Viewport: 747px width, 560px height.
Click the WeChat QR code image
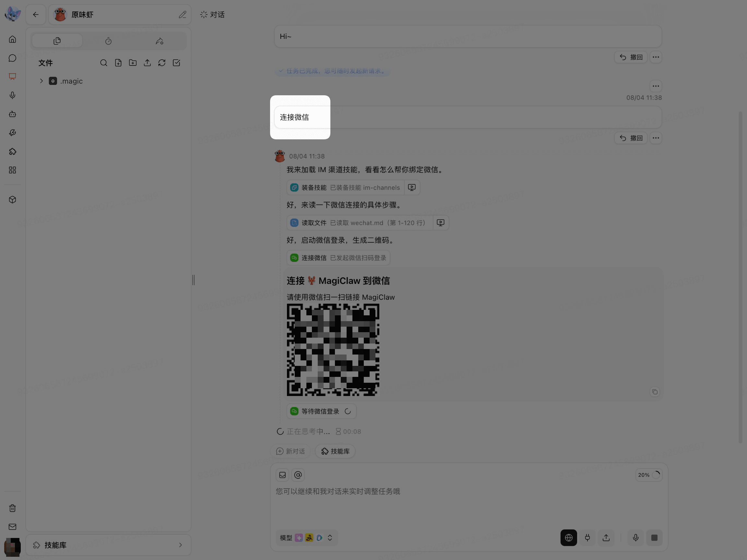pyautogui.click(x=333, y=350)
